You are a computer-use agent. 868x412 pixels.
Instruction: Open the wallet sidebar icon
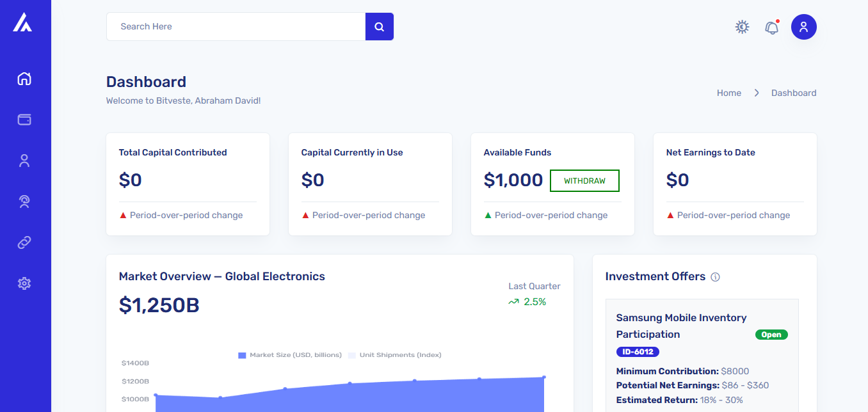24,120
